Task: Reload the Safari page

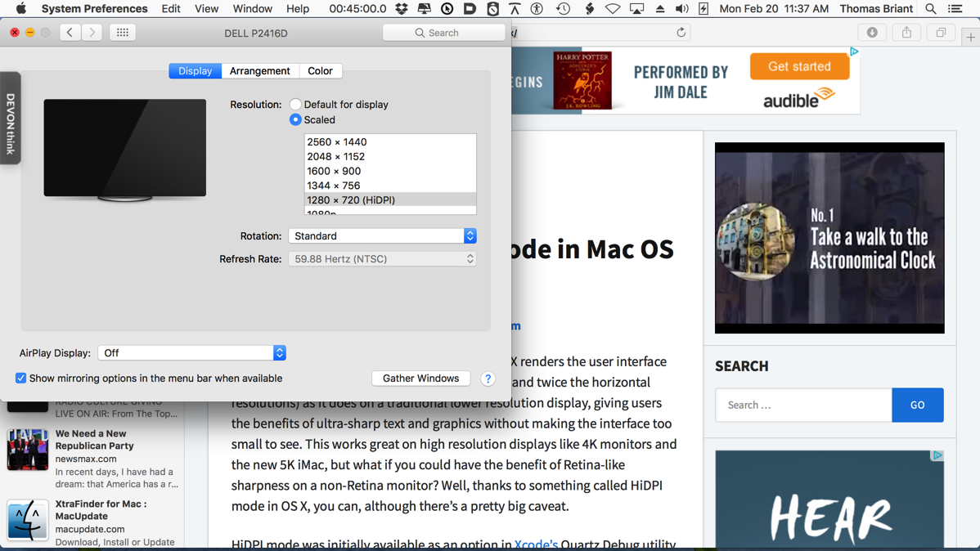Action: click(x=681, y=33)
